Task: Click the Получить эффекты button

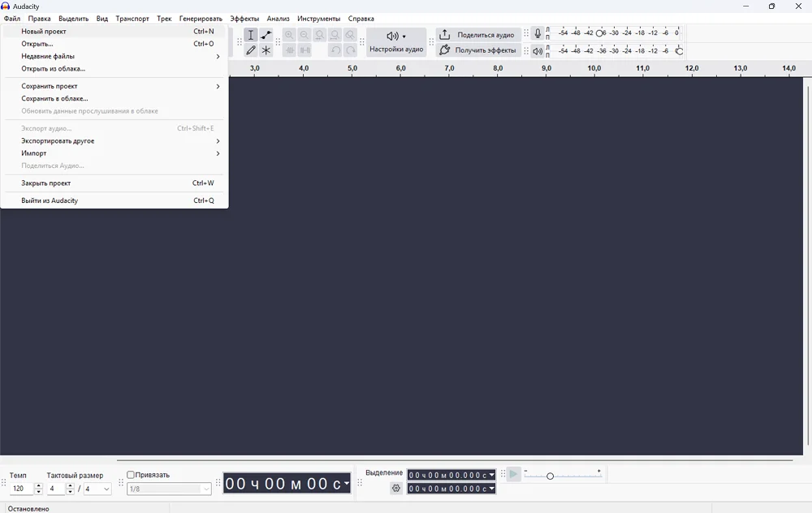Action: [x=478, y=50]
